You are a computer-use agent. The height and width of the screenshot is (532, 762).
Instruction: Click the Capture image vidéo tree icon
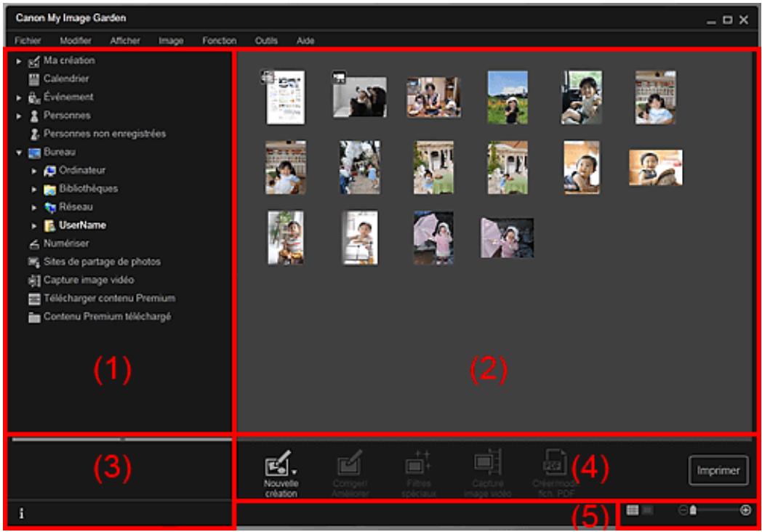click(34, 281)
